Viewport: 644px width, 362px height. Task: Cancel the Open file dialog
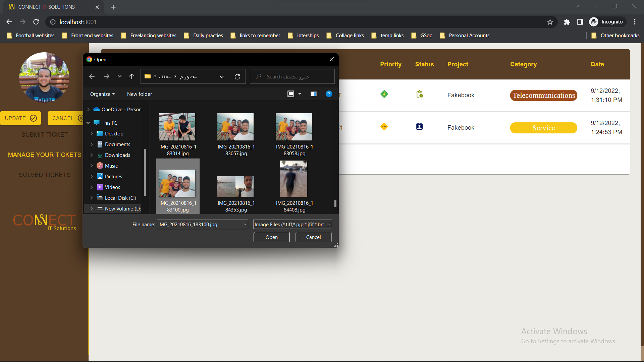(314, 237)
